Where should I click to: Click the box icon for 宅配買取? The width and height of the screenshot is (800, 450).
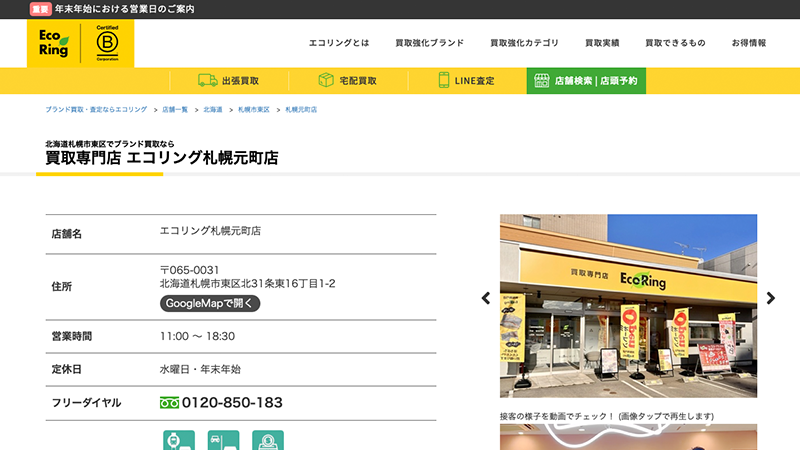point(326,80)
